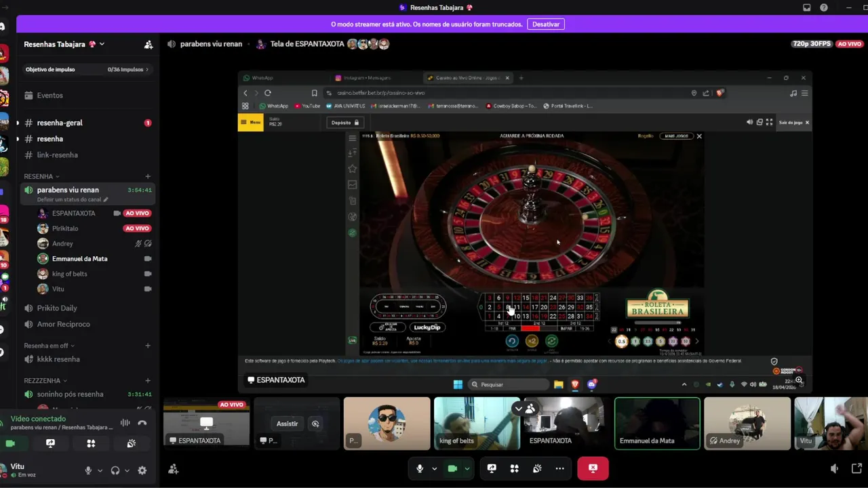Share your screen from the call controls
868x488 pixels.
coord(492,468)
